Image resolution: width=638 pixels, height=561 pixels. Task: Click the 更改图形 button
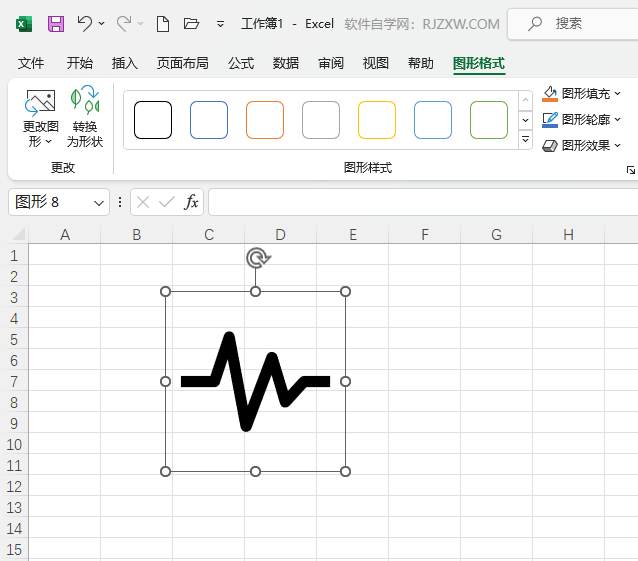pyautogui.click(x=40, y=117)
